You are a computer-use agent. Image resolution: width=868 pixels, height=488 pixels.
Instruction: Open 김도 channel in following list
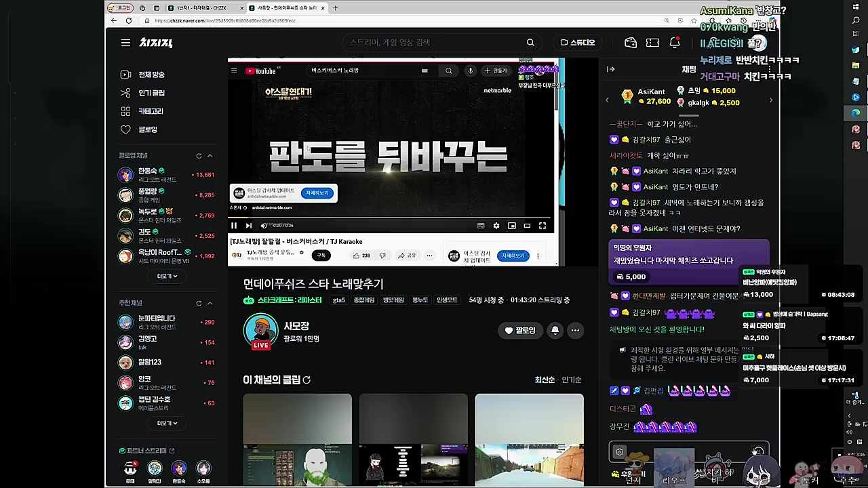click(166, 236)
